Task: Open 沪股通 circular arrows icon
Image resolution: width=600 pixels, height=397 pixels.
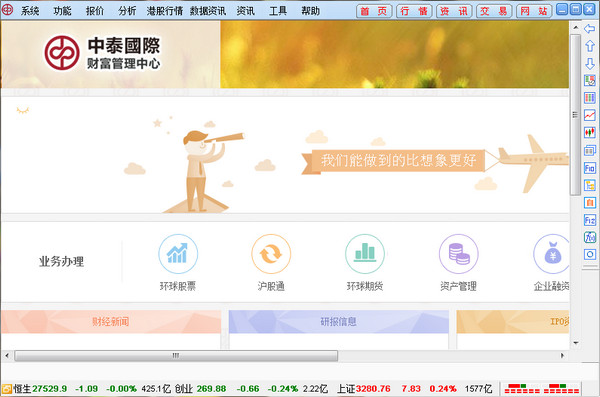Action: pyautogui.click(x=271, y=254)
